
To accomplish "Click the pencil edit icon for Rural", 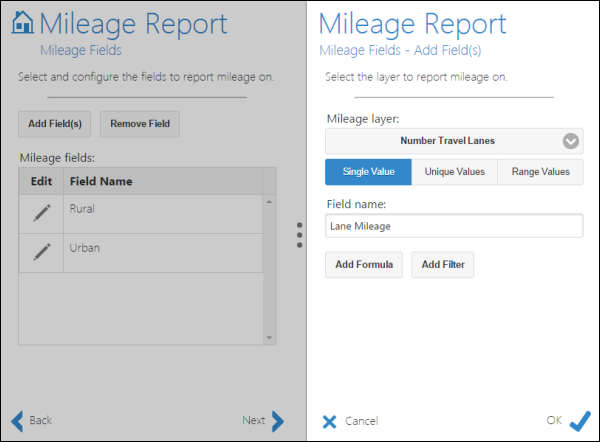I will 41,212.
